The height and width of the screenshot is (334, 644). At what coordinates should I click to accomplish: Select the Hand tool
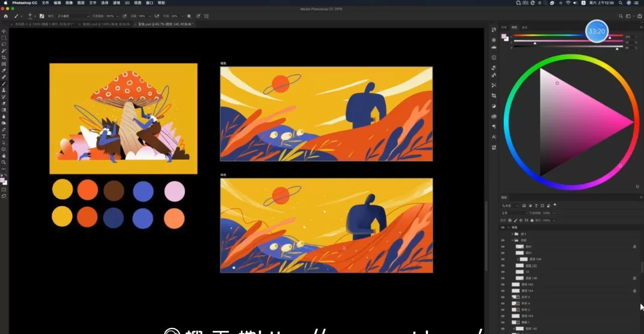click(4, 156)
